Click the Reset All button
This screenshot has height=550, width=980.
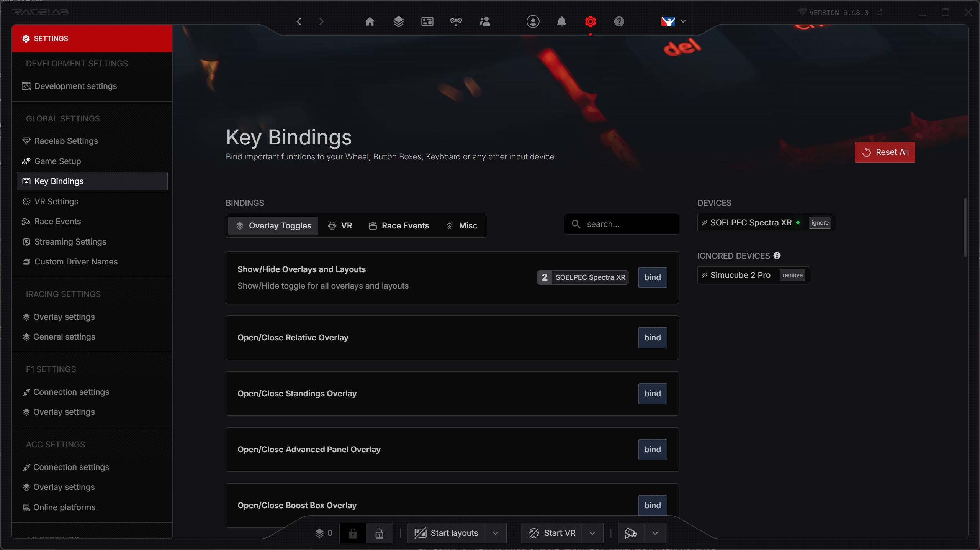(885, 152)
